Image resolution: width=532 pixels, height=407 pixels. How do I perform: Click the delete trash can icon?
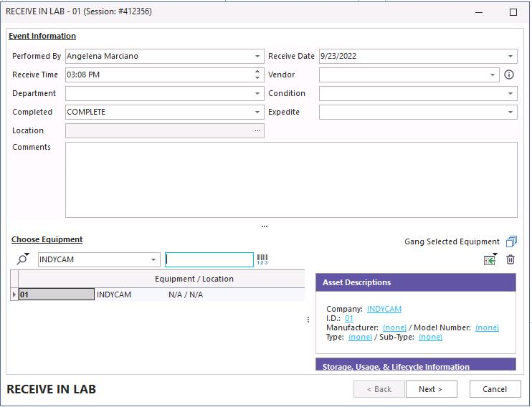[510, 260]
